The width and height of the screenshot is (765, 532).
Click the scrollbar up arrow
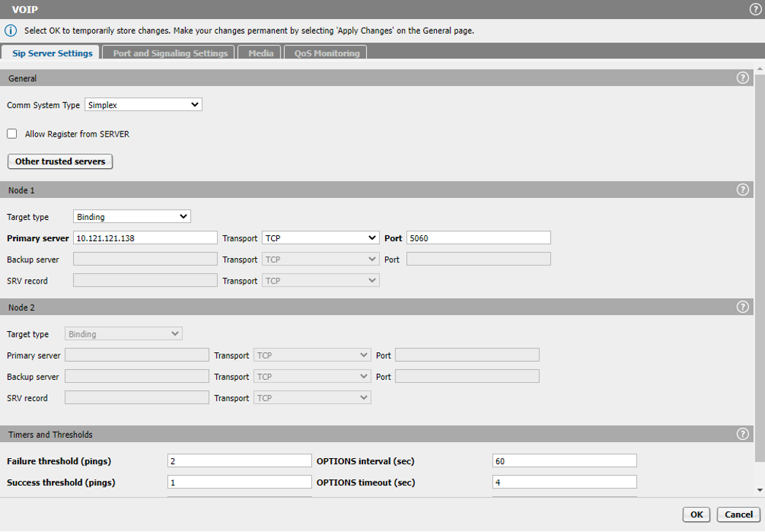click(760, 69)
